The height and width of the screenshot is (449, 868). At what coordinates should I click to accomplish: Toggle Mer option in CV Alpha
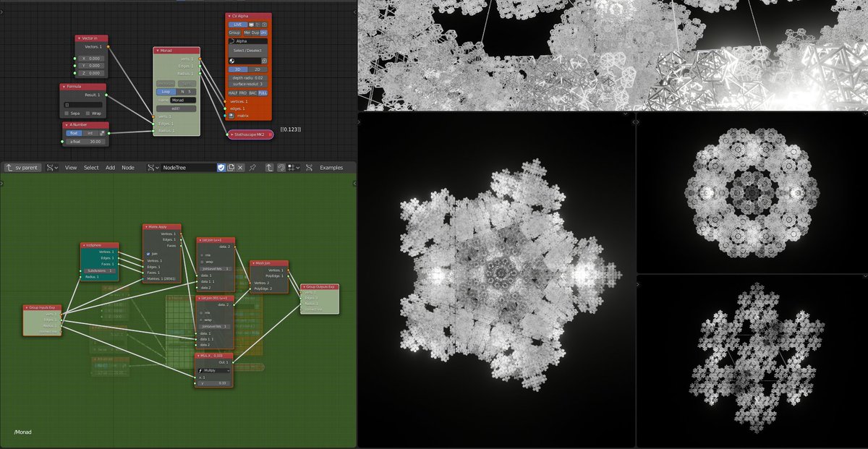(x=247, y=33)
